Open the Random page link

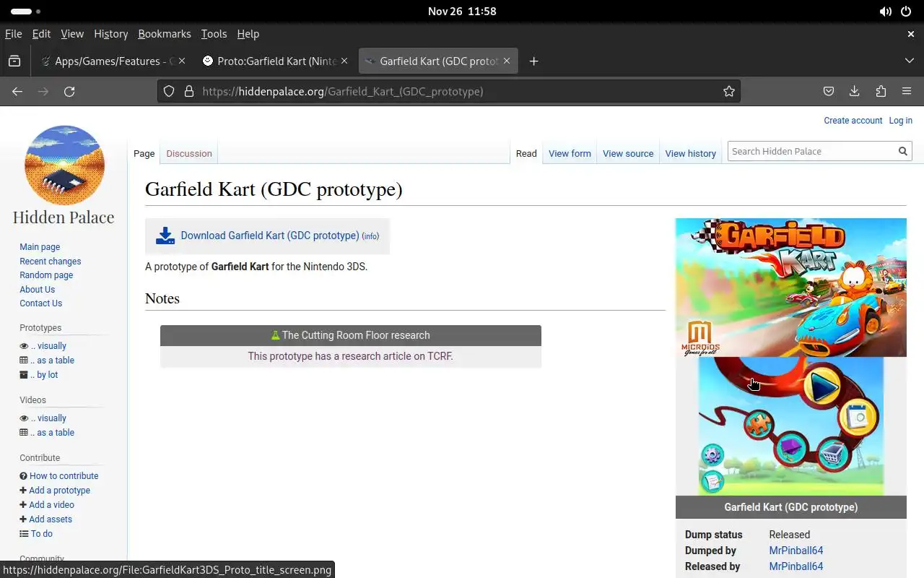[x=46, y=275]
